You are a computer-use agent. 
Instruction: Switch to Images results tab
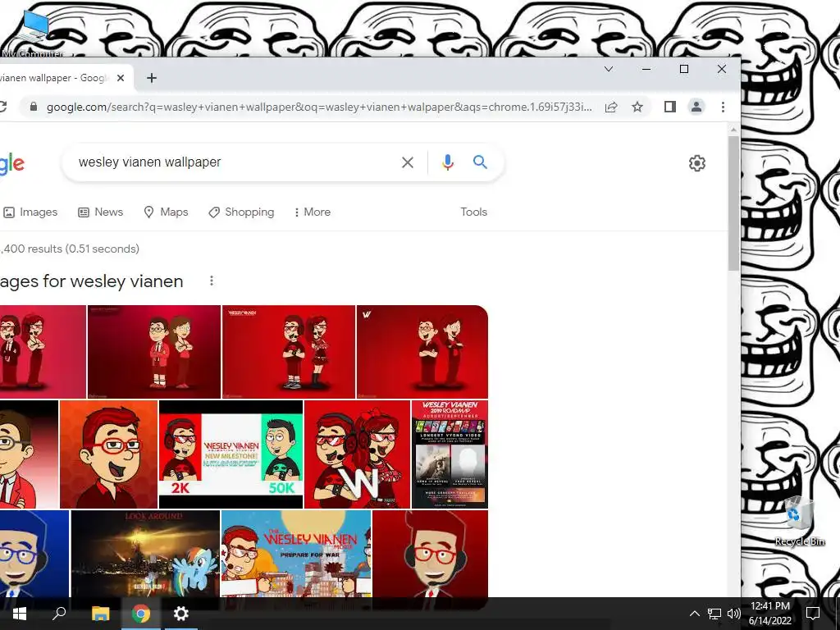pos(30,212)
